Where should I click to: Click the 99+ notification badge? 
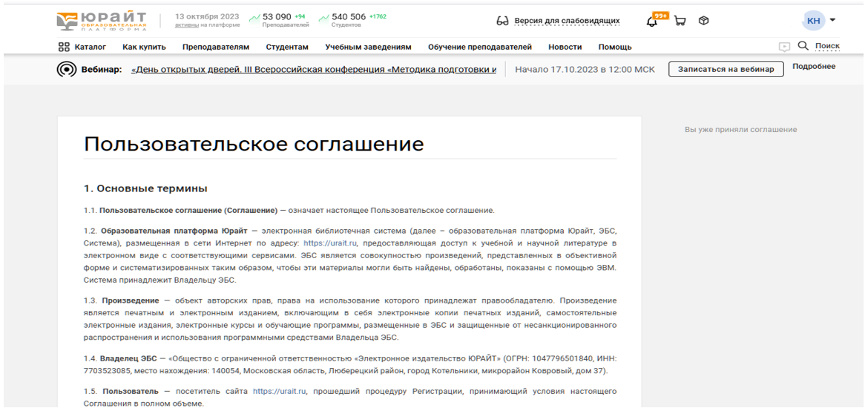(660, 15)
